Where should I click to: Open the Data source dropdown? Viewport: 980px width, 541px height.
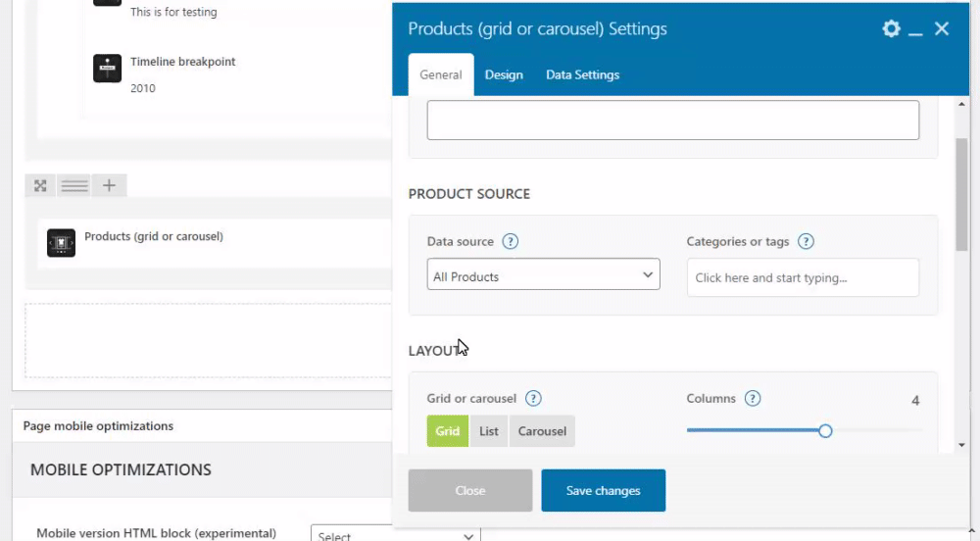pyautogui.click(x=543, y=276)
